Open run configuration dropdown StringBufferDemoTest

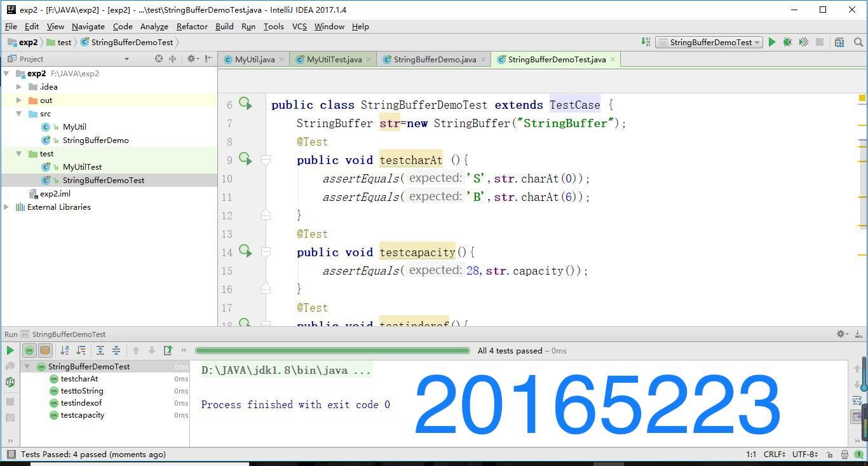[709, 43]
